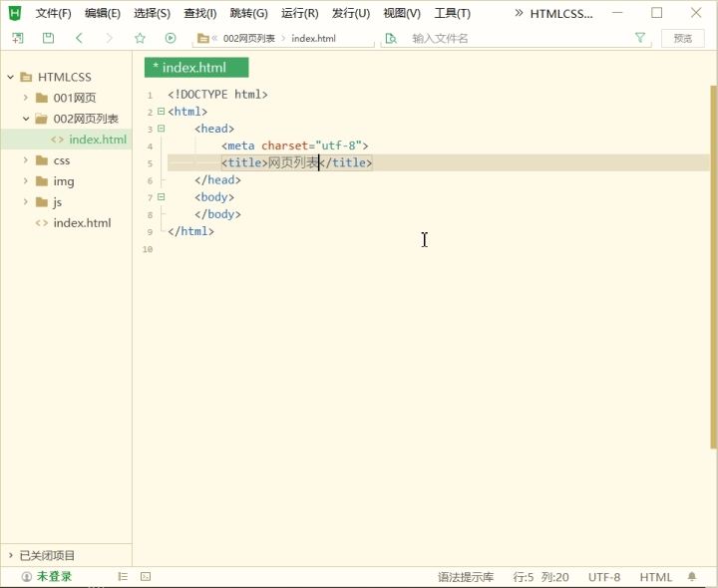Click the meta charset line of code
718x588 pixels.
click(295, 146)
